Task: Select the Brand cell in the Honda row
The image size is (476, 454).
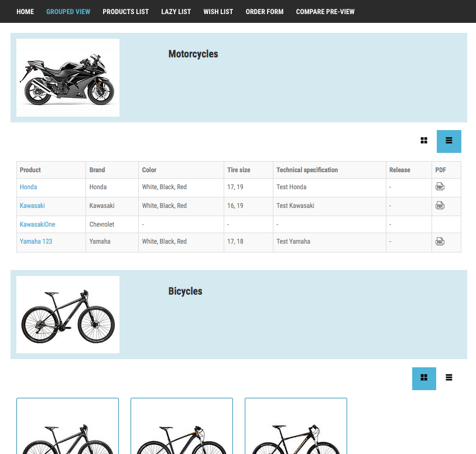Action: [x=112, y=187]
